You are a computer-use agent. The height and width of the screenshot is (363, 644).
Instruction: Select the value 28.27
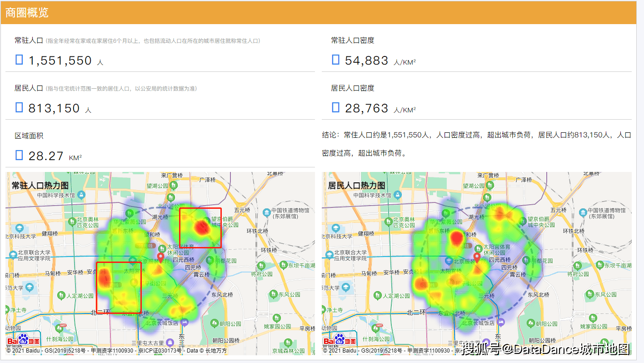click(x=46, y=156)
